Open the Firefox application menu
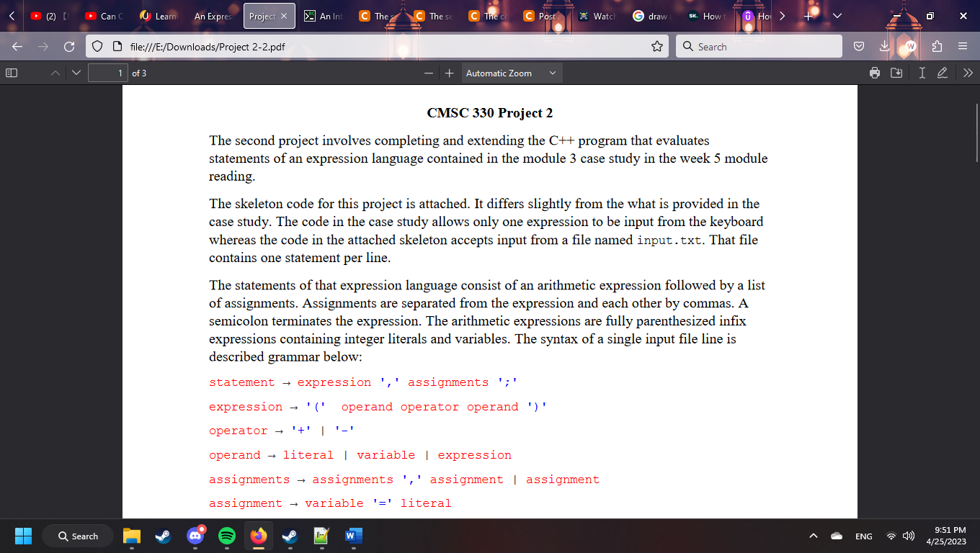This screenshot has width=980, height=553. (963, 46)
